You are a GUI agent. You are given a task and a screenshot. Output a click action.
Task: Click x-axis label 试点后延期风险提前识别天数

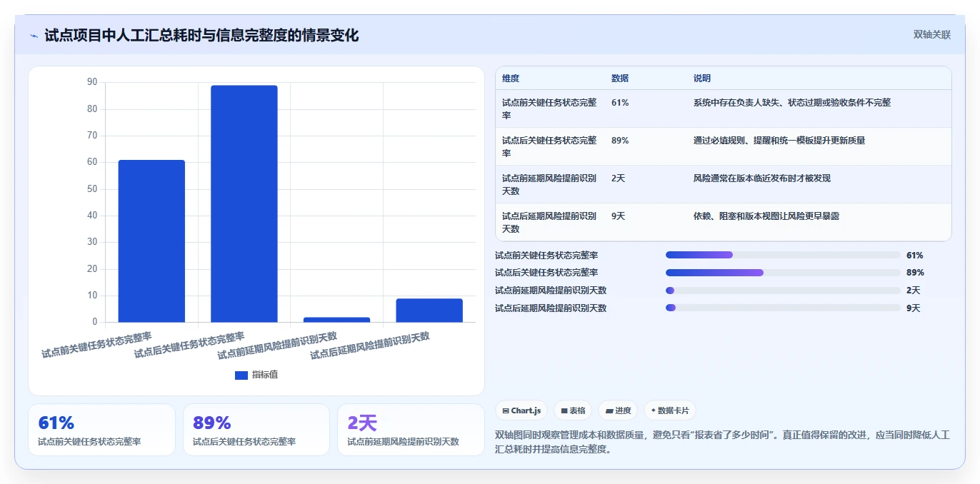pos(370,346)
